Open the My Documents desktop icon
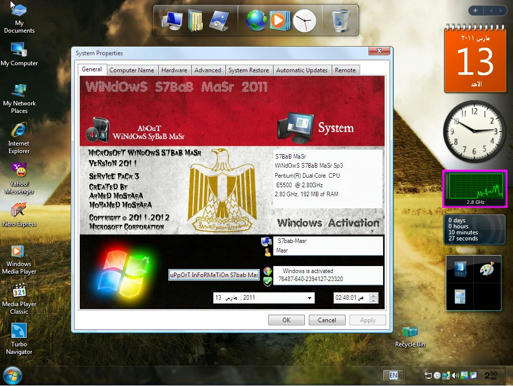513x386 pixels. pyautogui.click(x=19, y=17)
